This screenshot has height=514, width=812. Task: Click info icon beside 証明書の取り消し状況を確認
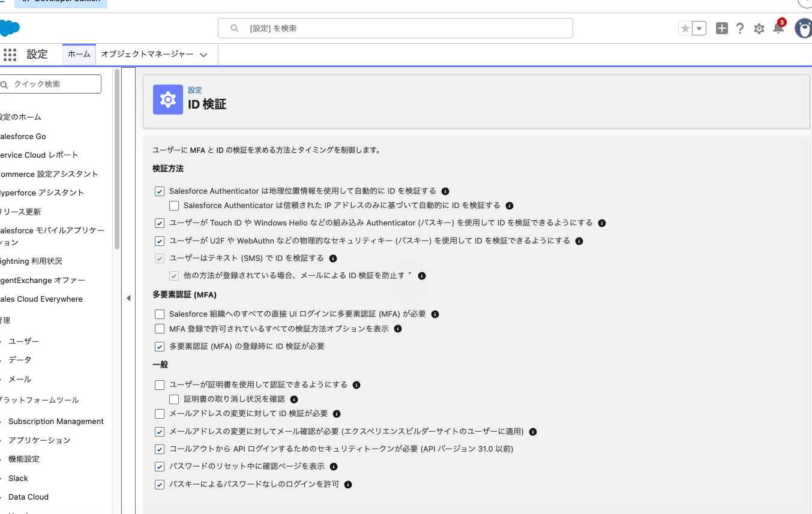294,399
